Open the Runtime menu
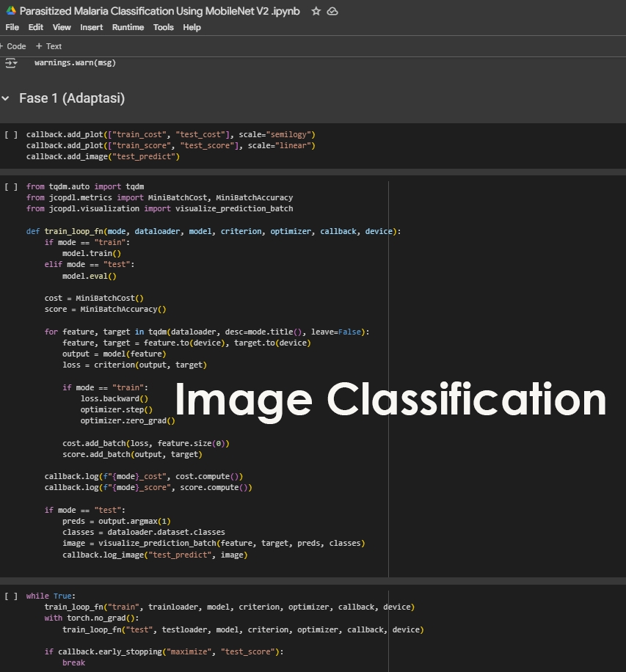The image size is (626, 672). coord(128,27)
